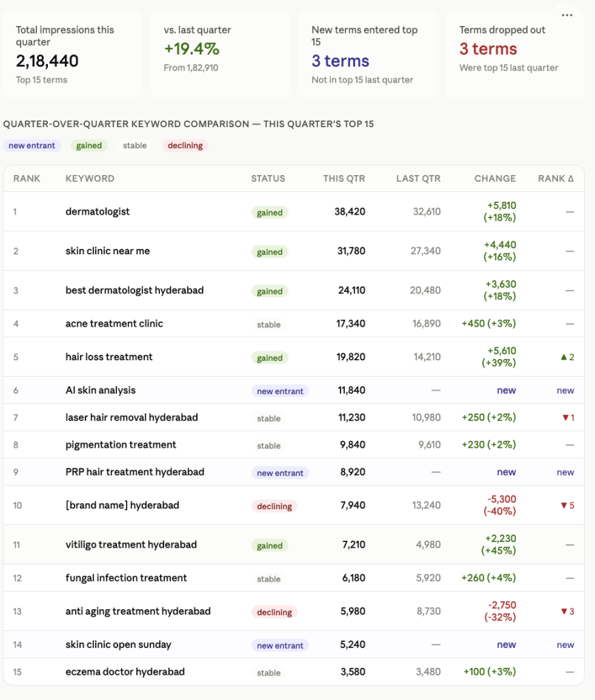This screenshot has height=700, width=595.
Task: Click the 'declining' badge for brand name hyderabad
Action: [274, 507]
